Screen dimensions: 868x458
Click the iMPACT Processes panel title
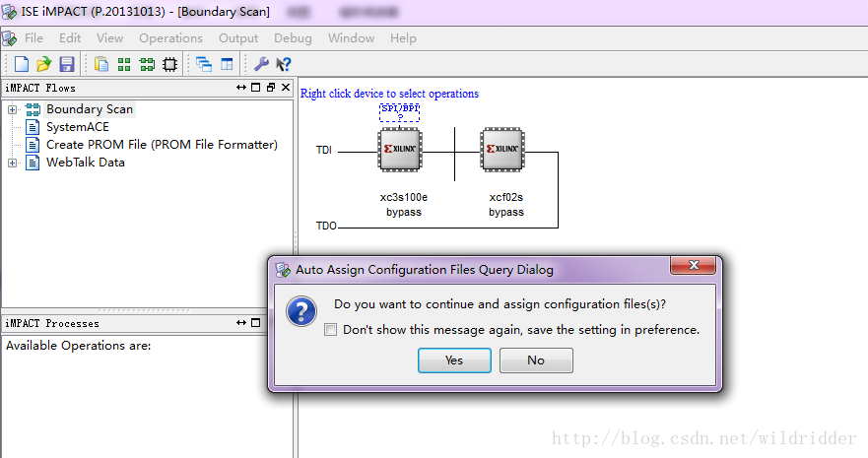[x=52, y=323]
